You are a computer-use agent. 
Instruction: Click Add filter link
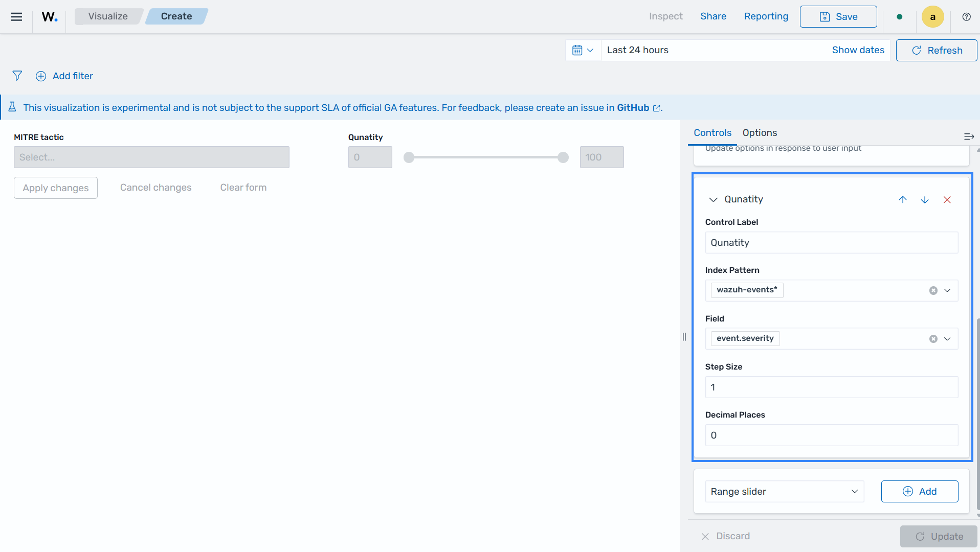pyautogui.click(x=73, y=76)
